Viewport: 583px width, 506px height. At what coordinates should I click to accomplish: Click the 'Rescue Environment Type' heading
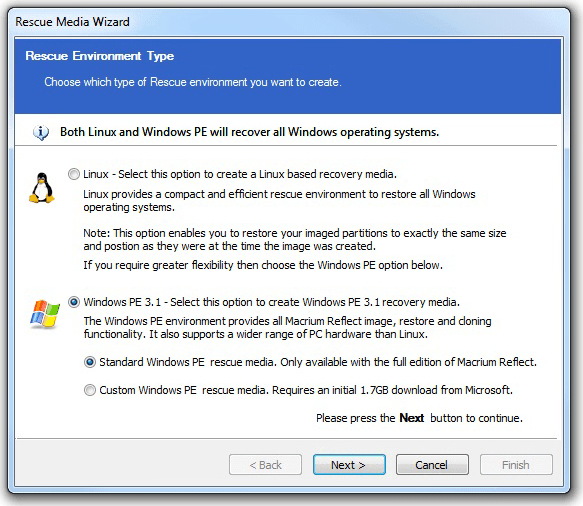point(100,56)
